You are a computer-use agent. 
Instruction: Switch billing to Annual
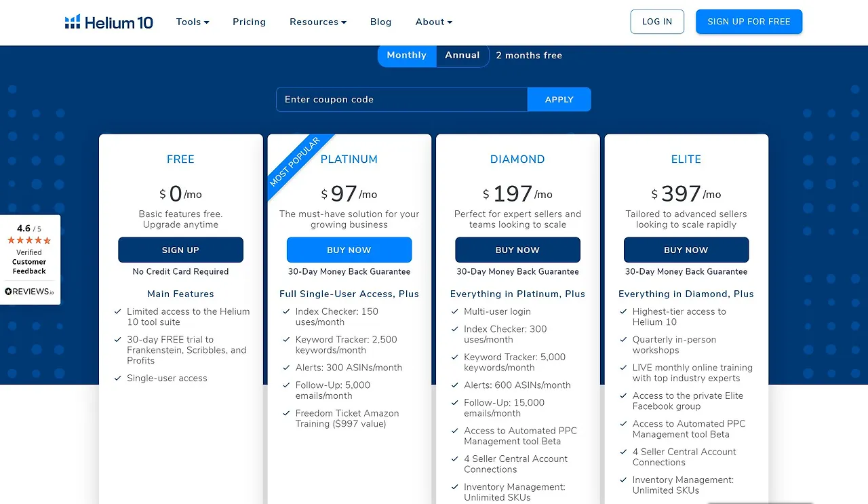pos(462,56)
